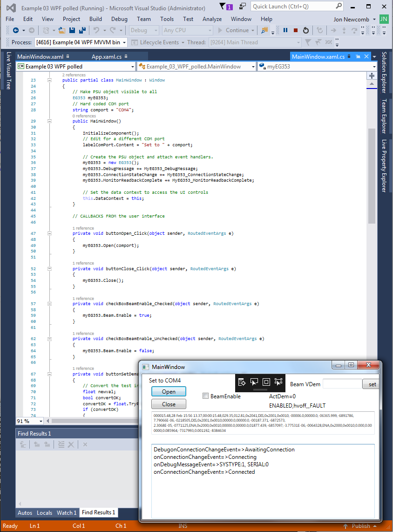Switch to the Locals tab
This screenshot has height=532, width=393.
point(44,512)
